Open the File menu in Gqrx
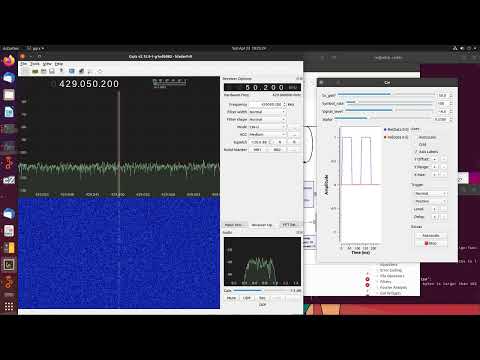This screenshot has width=480, height=360. tap(24, 64)
